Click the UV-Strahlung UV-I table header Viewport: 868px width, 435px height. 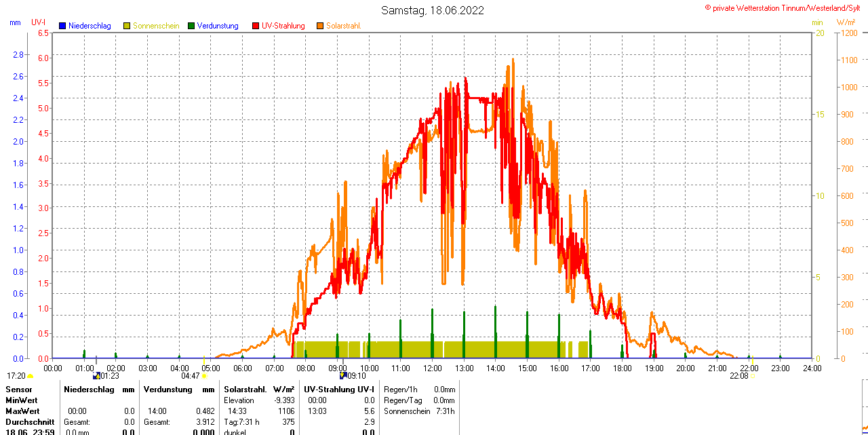[x=339, y=390]
